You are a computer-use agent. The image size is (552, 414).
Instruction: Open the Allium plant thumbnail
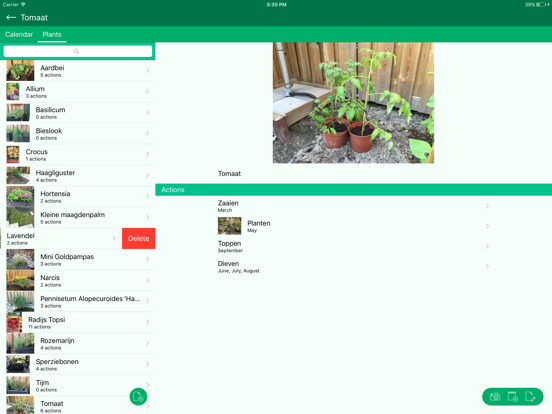[x=13, y=92]
